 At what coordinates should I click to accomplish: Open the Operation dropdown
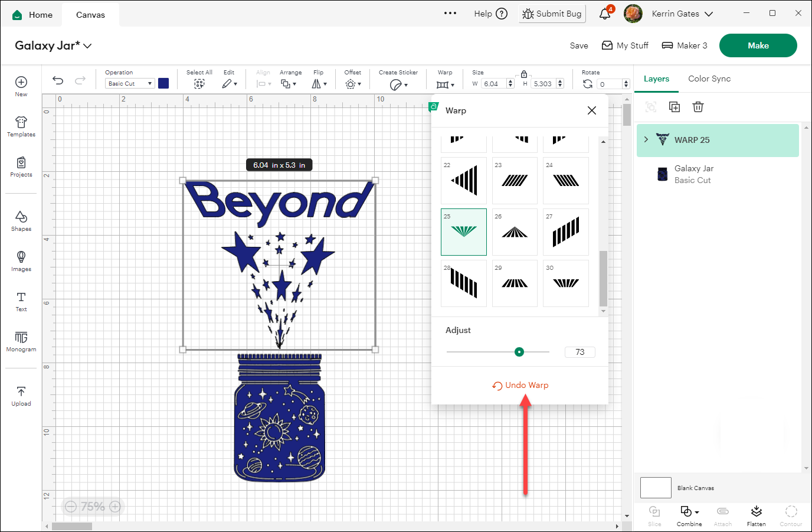click(129, 83)
